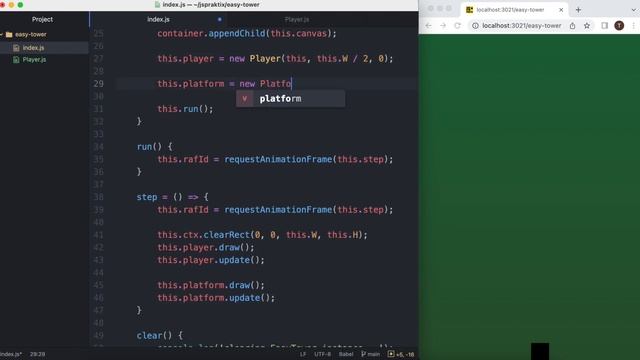Change the UTF-8 encoding in status bar
This screenshot has height=360, width=640.
[x=322, y=354]
